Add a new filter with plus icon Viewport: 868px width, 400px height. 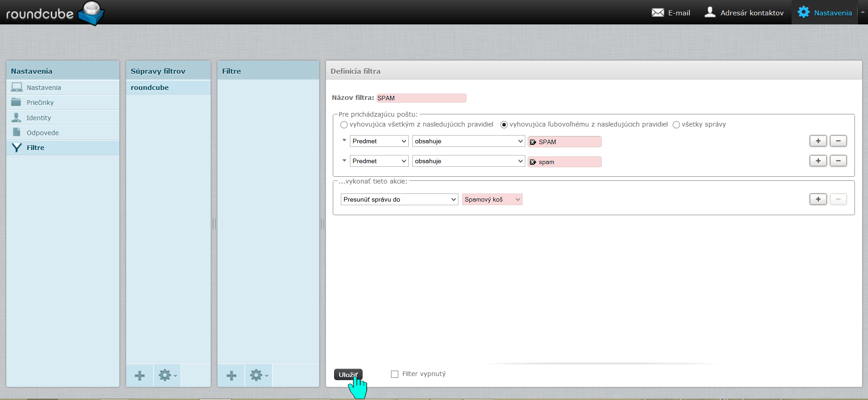pos(231,376)
